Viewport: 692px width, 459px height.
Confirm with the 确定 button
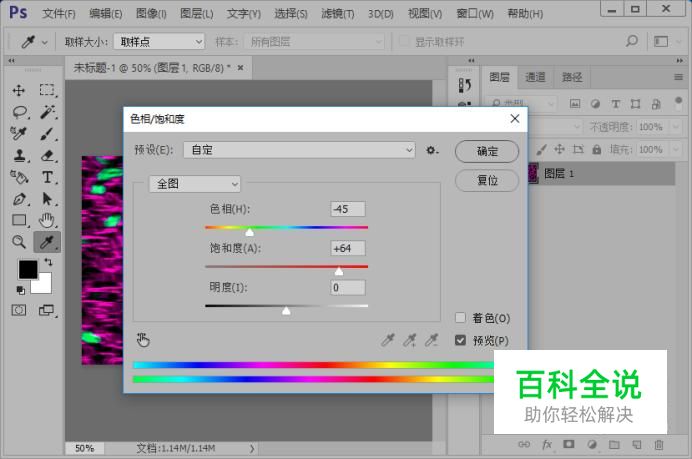pyautogui.click(x=487, y=151)
